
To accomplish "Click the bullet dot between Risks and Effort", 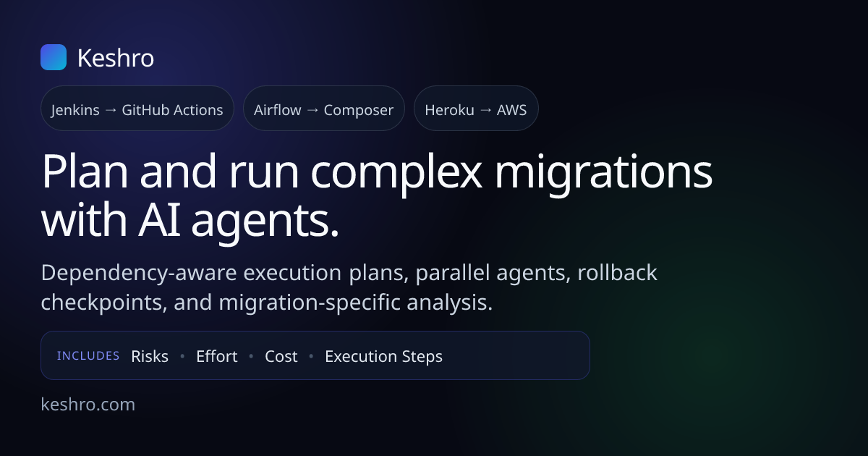I will point(182,356).
